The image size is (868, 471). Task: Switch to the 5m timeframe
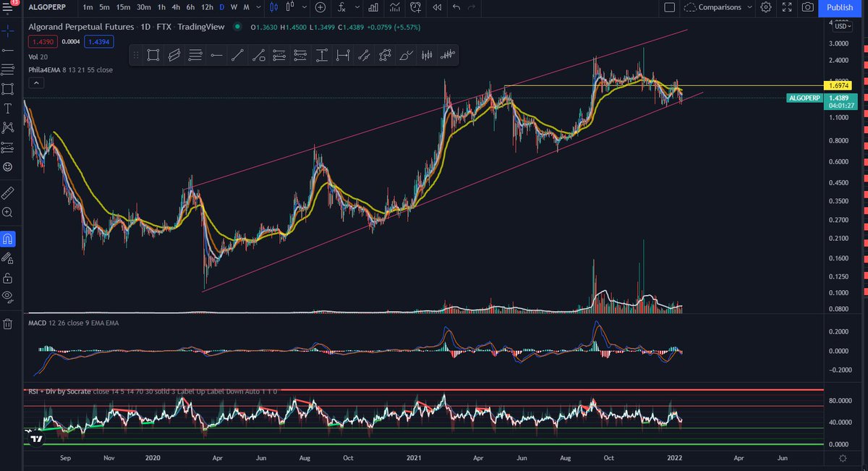pos(106,7)
